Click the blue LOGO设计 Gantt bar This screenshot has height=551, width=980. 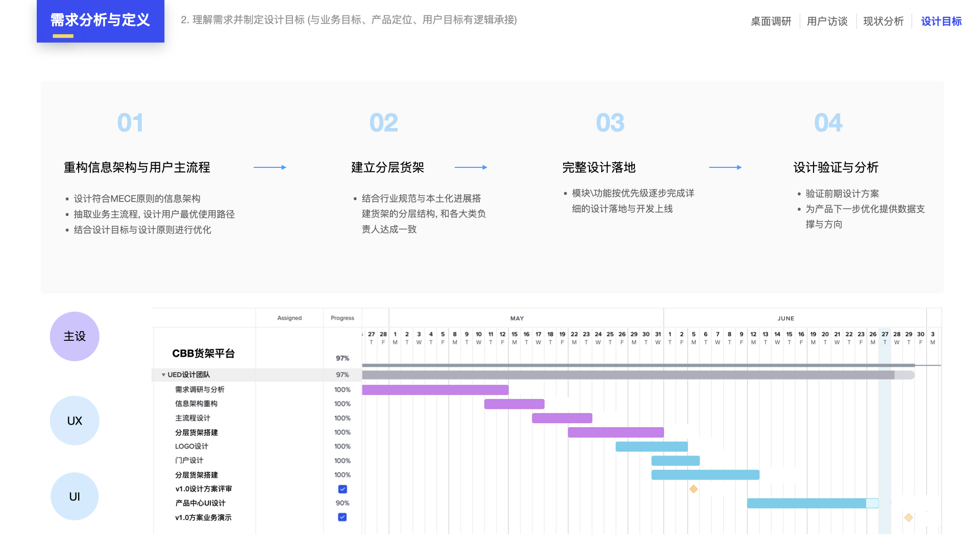(x=652, y=447)
